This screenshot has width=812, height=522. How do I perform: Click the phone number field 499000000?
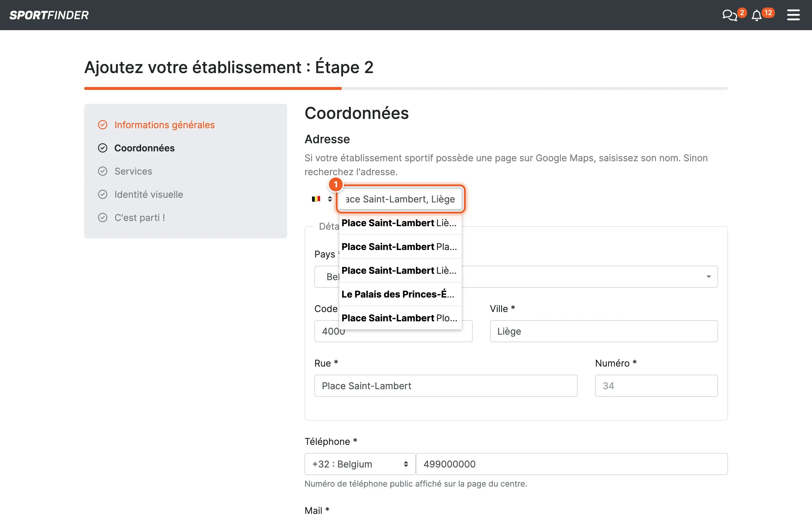(571, 464)
